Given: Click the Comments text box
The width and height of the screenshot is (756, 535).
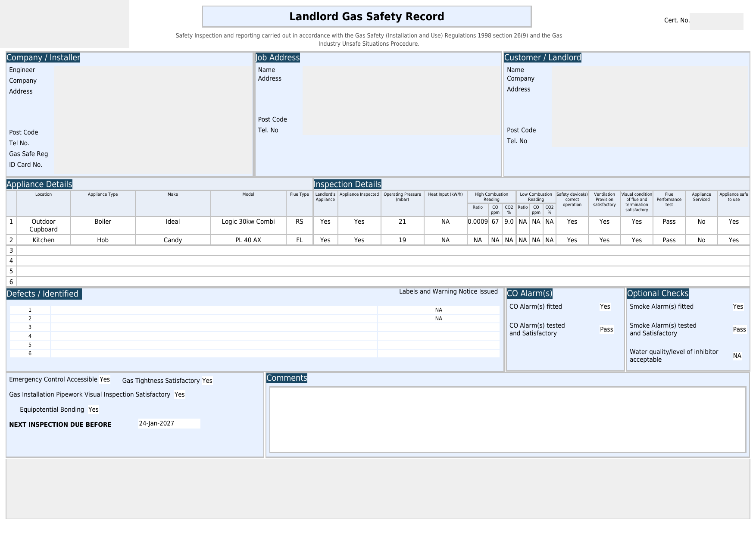Looking at the screenshot, I should (x=508, y=420).
